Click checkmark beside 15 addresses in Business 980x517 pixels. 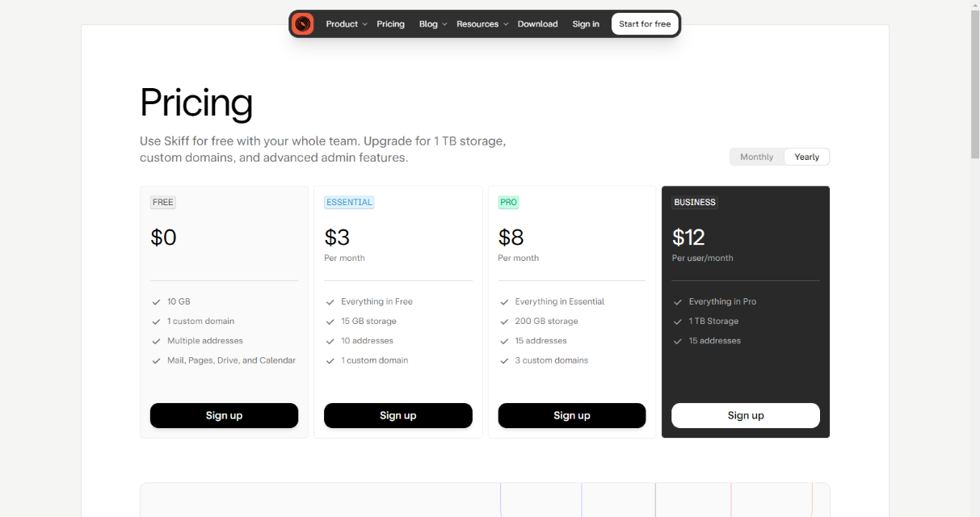point(678,341)
